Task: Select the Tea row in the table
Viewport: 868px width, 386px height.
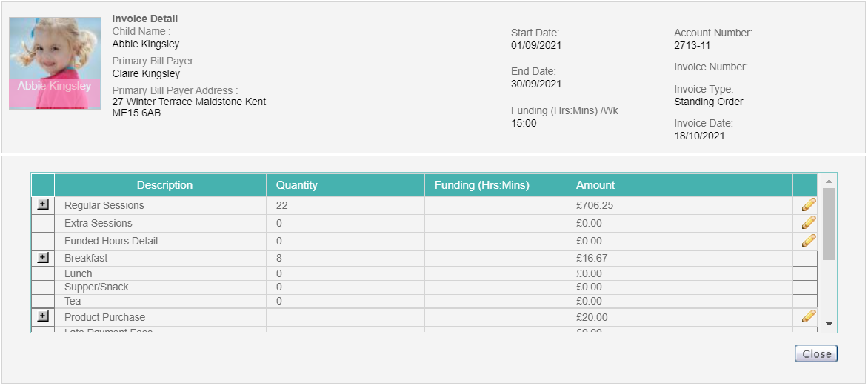Action: 424,302
